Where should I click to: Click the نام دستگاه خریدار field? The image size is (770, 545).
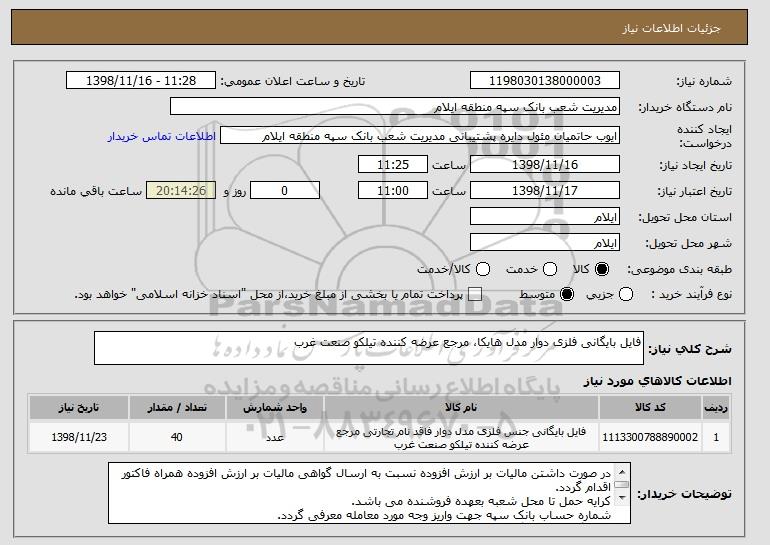coord(395,107)
